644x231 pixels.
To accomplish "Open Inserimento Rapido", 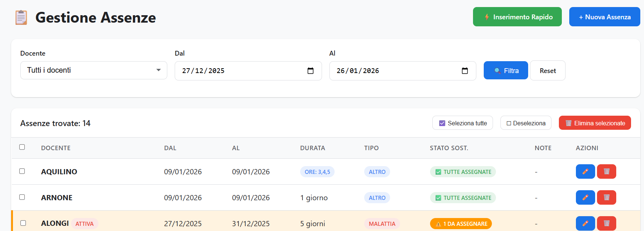I will pyautogui.click(x=517, y=17).
